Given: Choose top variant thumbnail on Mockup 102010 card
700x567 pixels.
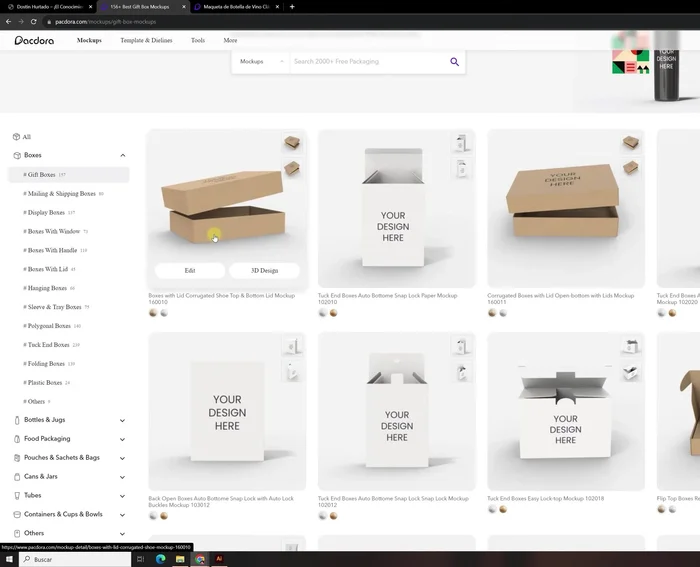Looking at the screenshot, I should (462, 143).
